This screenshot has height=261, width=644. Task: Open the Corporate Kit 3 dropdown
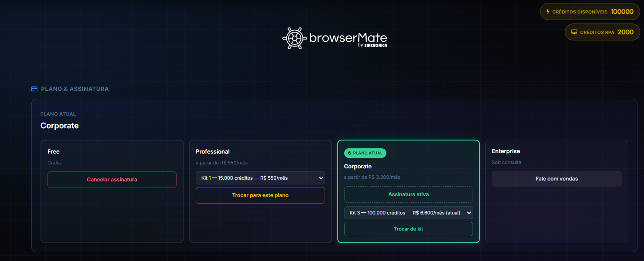pyautogui.click(x=409, y=213)
